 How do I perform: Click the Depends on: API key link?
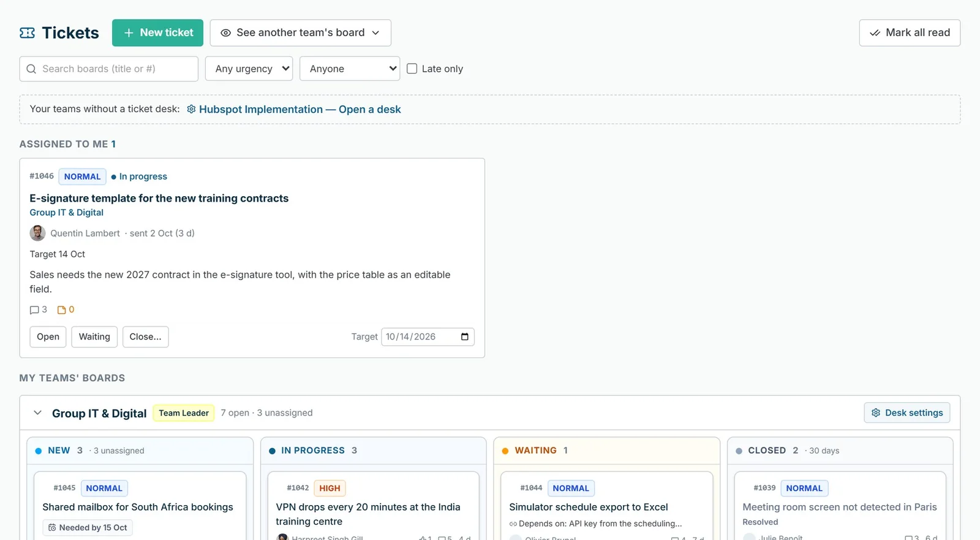point(595,523)
